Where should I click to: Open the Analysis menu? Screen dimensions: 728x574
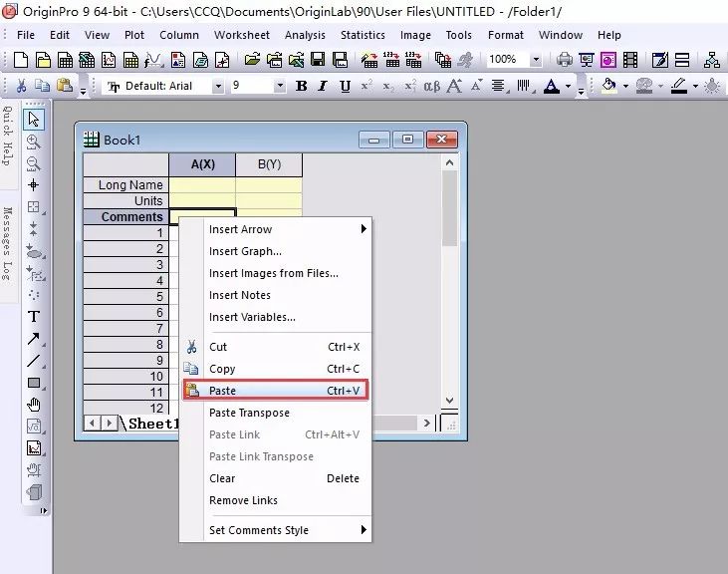coord(305,35)
